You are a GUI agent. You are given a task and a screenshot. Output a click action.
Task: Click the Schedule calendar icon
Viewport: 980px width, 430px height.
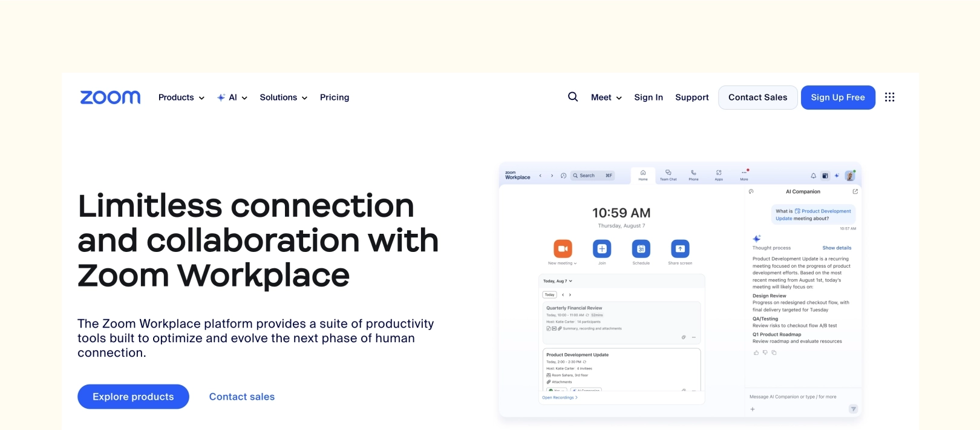point(641,249)
